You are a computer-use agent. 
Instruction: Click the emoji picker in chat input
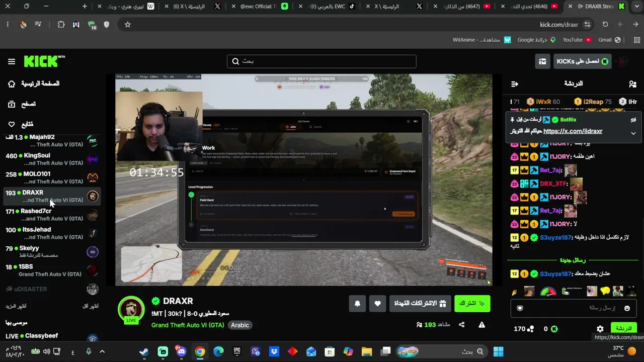coord(627,308)
